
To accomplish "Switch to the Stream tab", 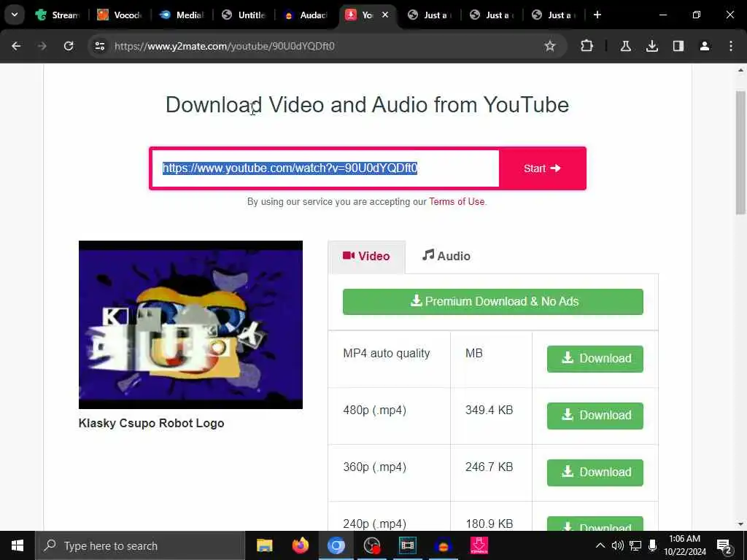I will tap(58, 15).
